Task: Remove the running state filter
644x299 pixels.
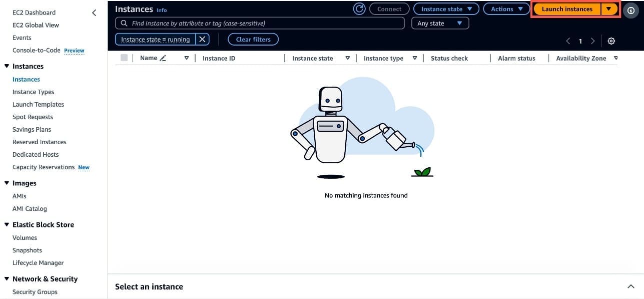Action: 202,40
